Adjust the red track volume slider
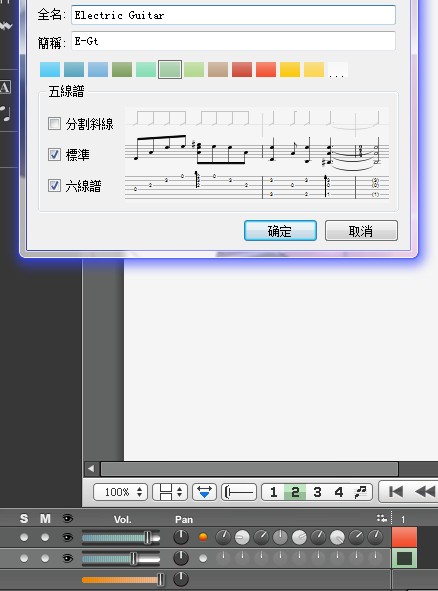 [121, 537]
